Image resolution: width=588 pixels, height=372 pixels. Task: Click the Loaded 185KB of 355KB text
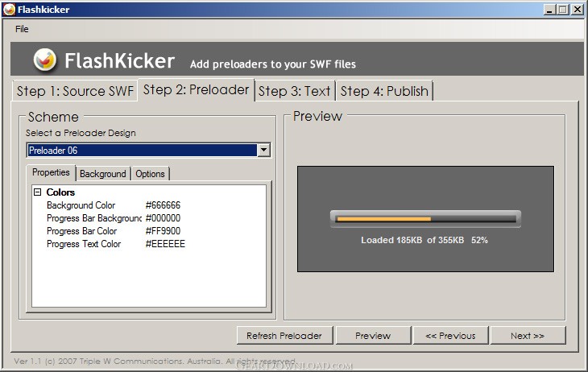click(412, 240)
